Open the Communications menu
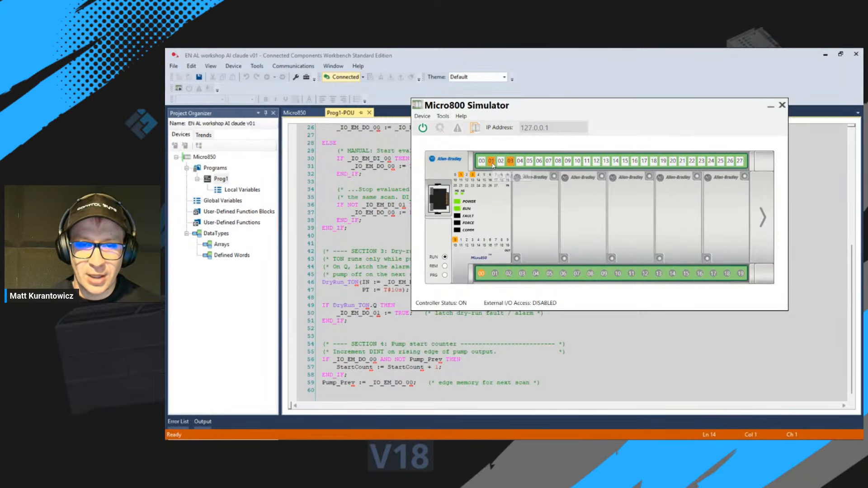 click(x=293, y=66)
